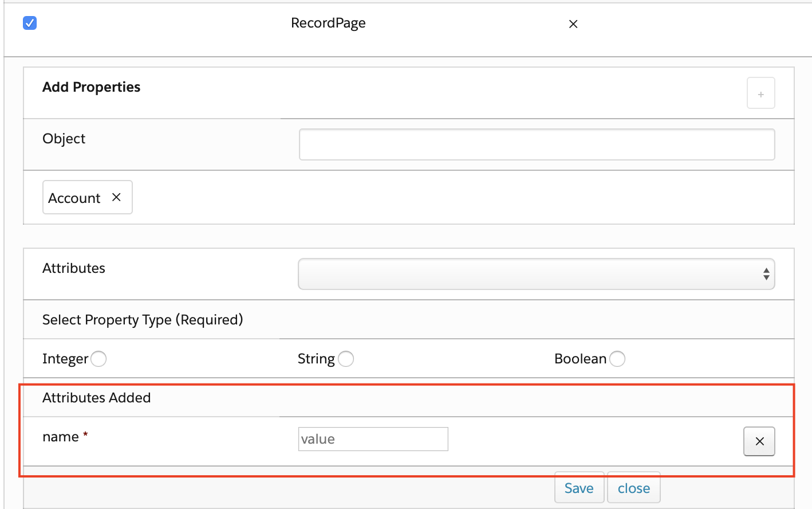Click the Account pill text
This screenshot has width=812, height=509.
click(x=74, y=198)
